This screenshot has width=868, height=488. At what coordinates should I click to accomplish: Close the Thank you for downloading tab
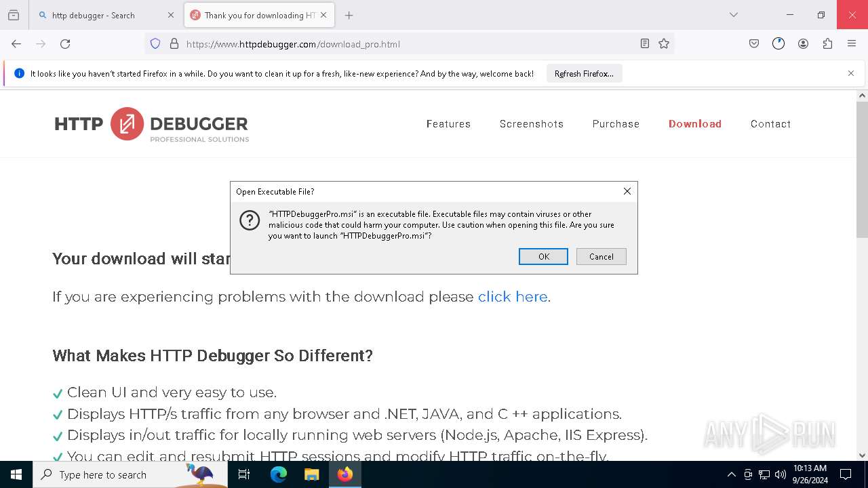[323, 15]
